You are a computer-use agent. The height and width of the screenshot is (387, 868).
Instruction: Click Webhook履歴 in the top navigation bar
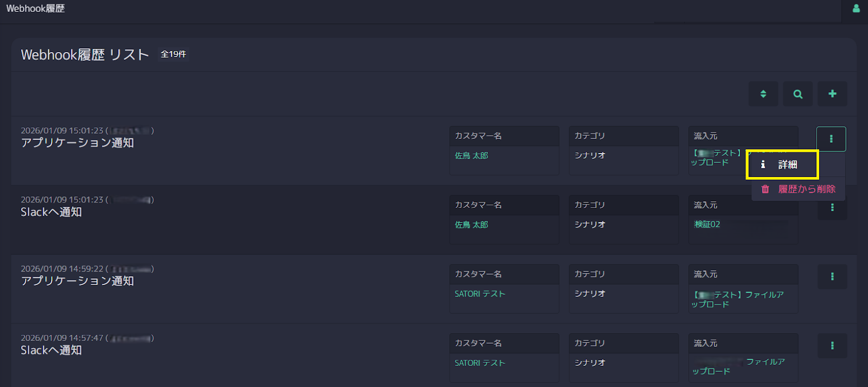[x=35, y=8]
